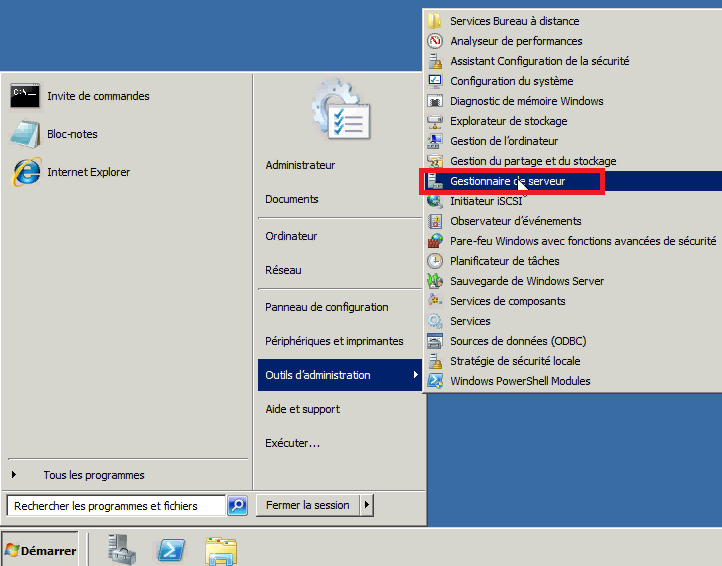The image size is (722, 566).
Task: Expand Tous les programmes arrow
Action: tap(14, 474)
